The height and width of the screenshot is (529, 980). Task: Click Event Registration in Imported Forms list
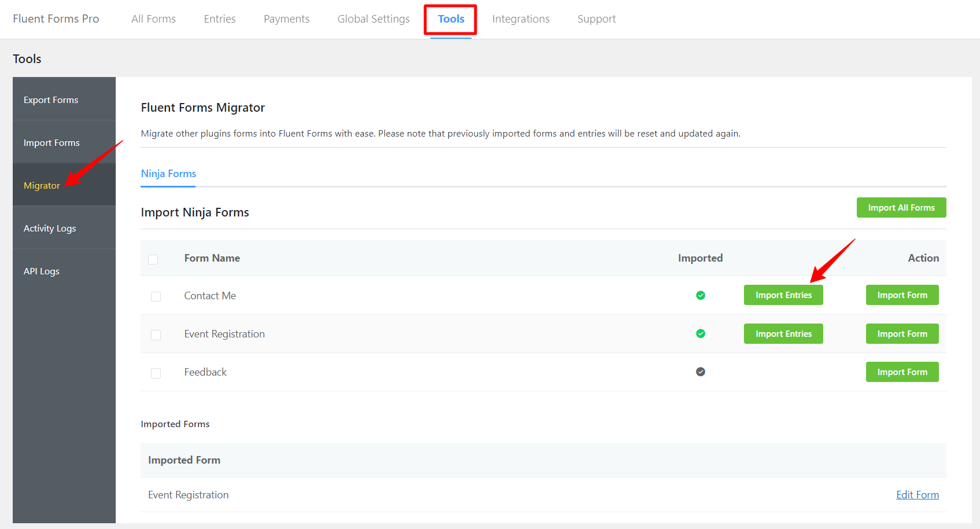click(188, 495)
